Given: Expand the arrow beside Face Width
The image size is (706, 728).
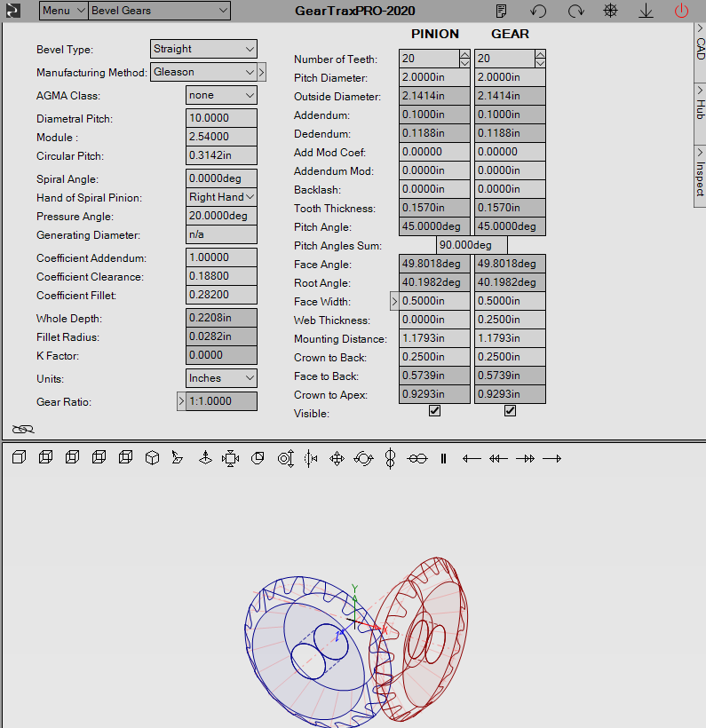Looking at the screenshot, I should 394,301.
